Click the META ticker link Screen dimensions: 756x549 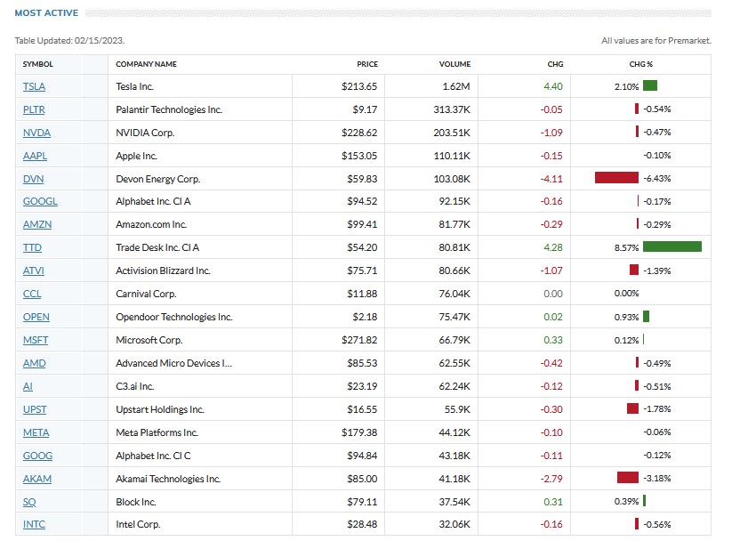point(36,432)
